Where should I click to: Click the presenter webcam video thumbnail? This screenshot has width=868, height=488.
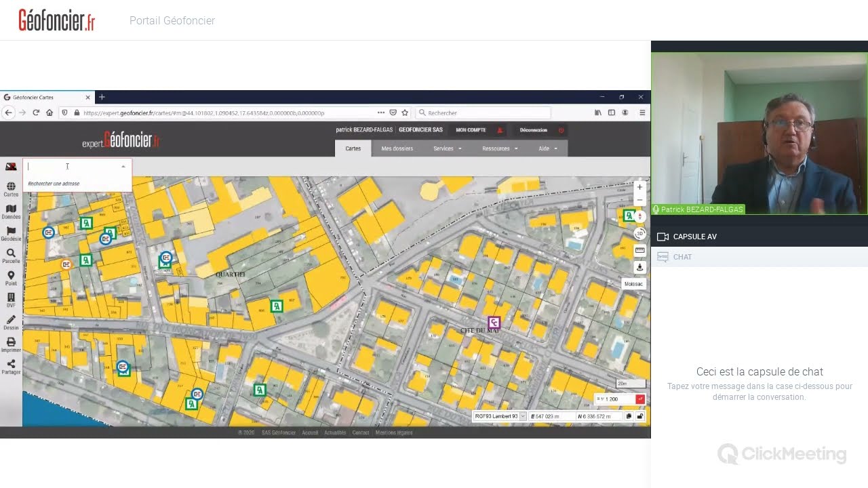[759, 134]
